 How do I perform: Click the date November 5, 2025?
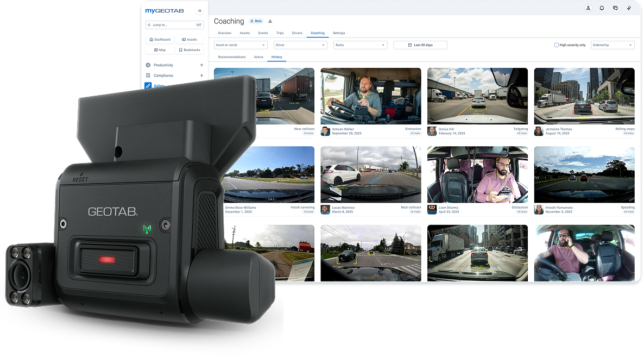pos(559,212)
